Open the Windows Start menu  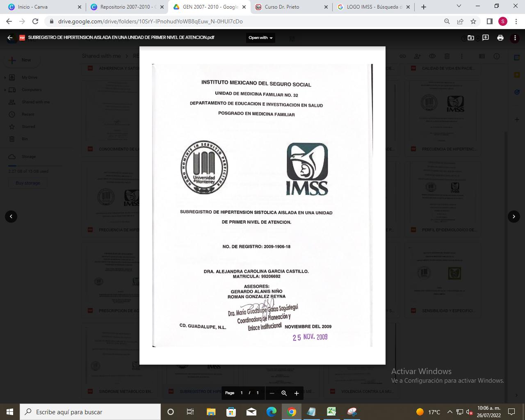pyautogui.click(x=10, y=412)
